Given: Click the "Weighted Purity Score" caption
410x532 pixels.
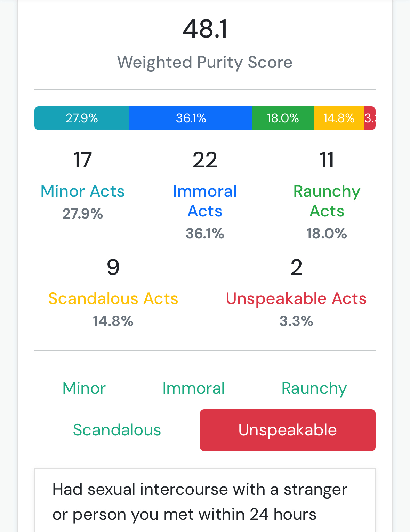Looking at the screenshot, I should click(x=205, y=62).
